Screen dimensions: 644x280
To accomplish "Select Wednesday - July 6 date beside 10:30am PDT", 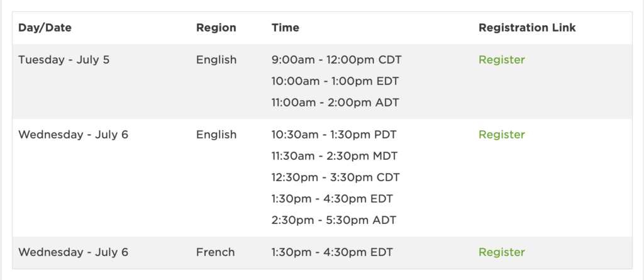I will click(x=73, y=135).
